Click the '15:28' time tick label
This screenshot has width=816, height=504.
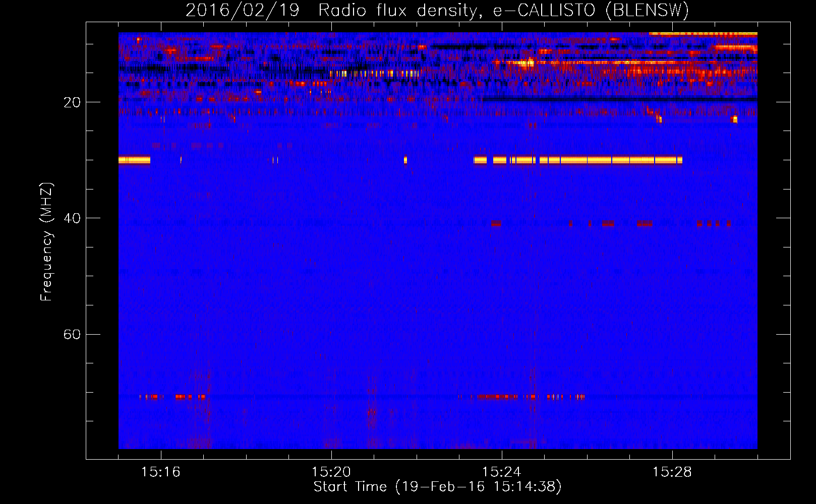pos(672,472)
